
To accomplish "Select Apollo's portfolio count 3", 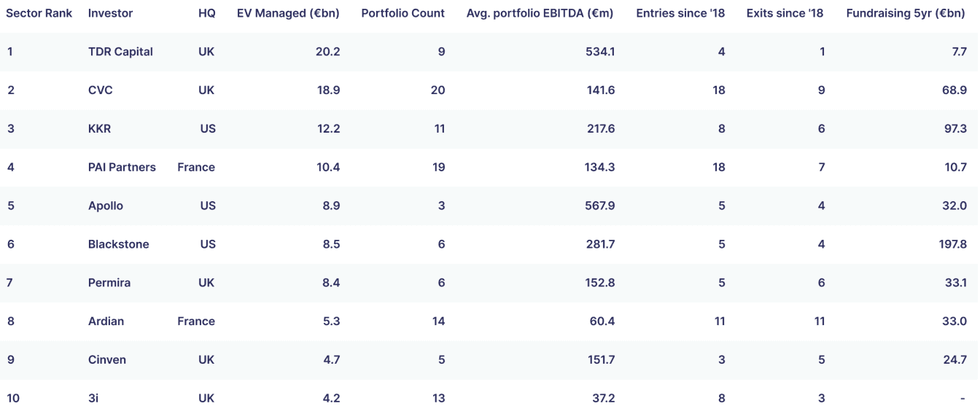I will click(442, 206).
